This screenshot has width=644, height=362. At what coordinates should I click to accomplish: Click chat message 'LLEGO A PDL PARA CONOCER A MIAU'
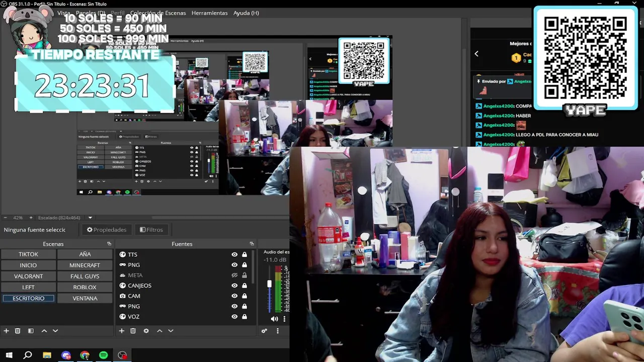[557, 135]
